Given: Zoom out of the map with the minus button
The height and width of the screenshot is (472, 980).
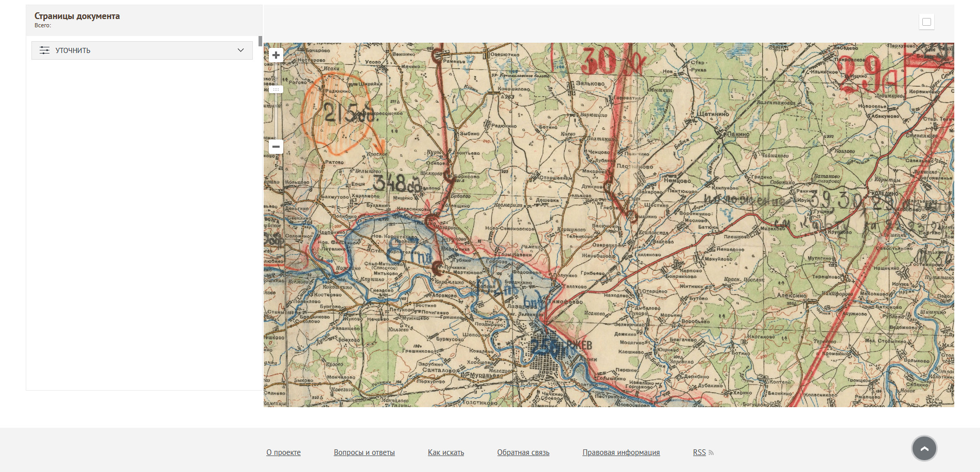Looking at the screenshot, I should click(276, 147).
